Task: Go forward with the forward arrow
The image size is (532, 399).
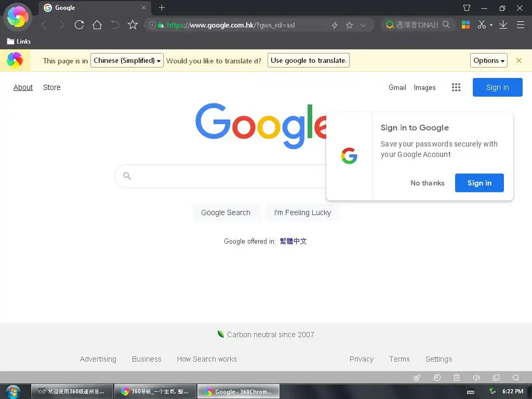Action: (x=62, y=25)
